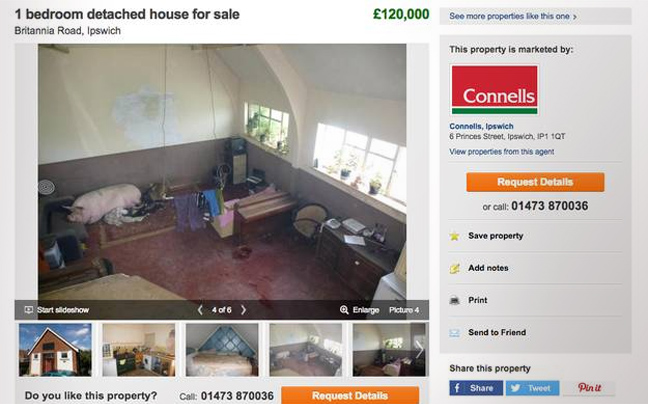Click the Save property star icon

point(455,236)
